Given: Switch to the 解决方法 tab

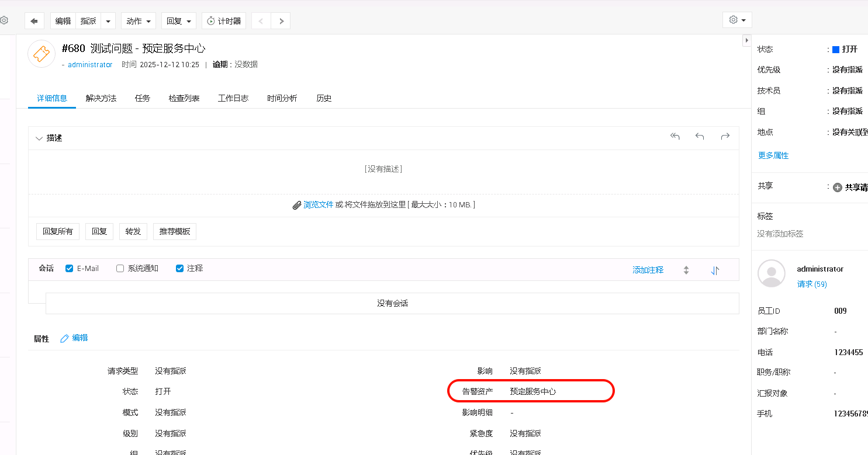Looking at the screenshot, I should pos(101,98).
